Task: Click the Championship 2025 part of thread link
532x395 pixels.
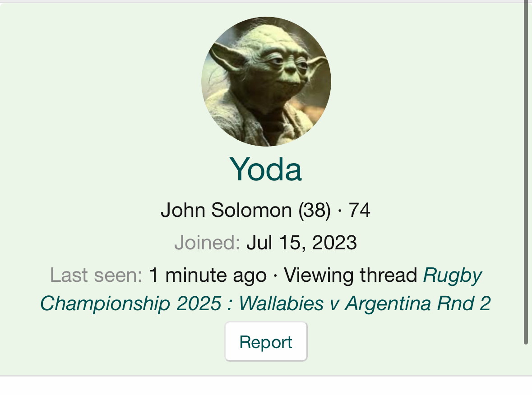Action: pyautogui.click(x=130, y=303)
